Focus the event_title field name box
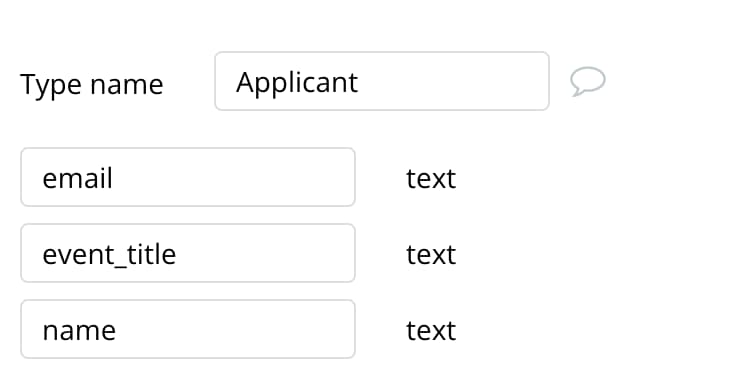The image size is (756, 376). click(x=188, y=253)
